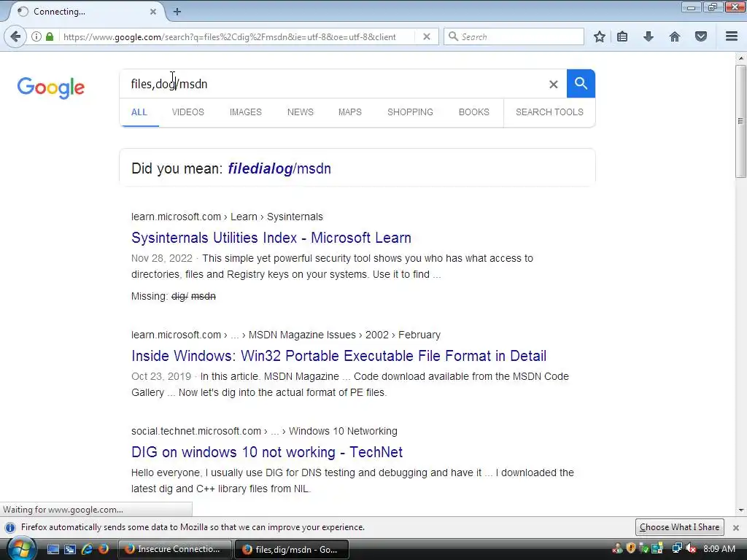Open downloads arrow icon
The image size is (747, 560).
pos(649,36)
